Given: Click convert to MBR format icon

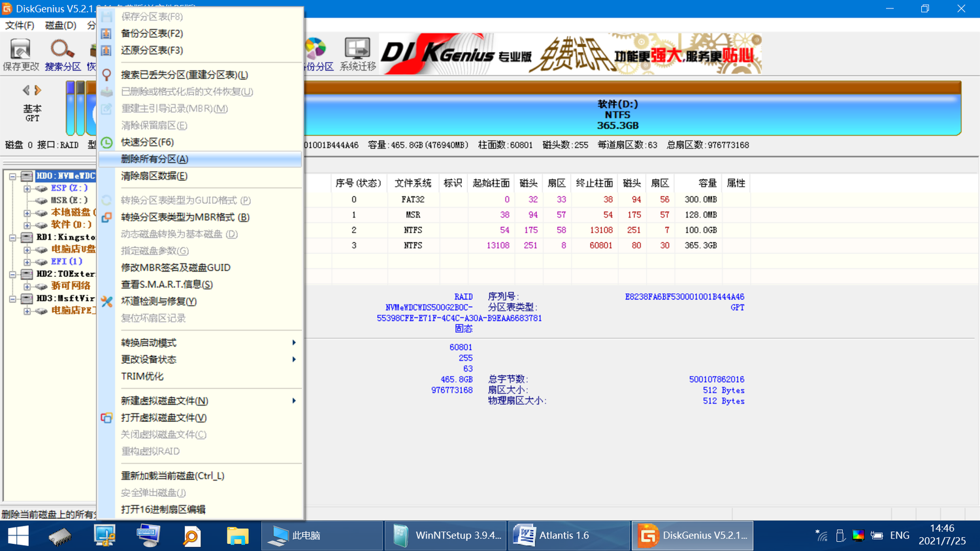Looking at the screenshot, I should (x=106, y=217).
